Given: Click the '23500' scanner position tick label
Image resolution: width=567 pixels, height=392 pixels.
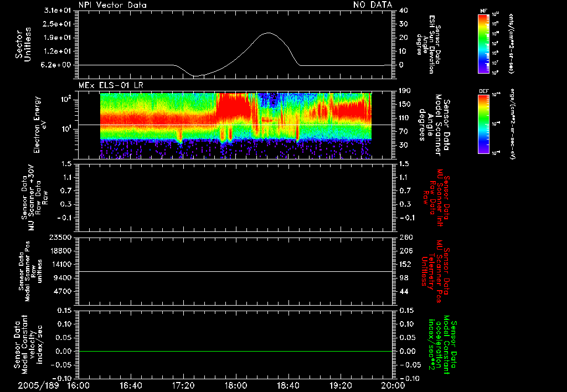Looking at the screenshot, I should pyautogui.click(x=60, y=237).
